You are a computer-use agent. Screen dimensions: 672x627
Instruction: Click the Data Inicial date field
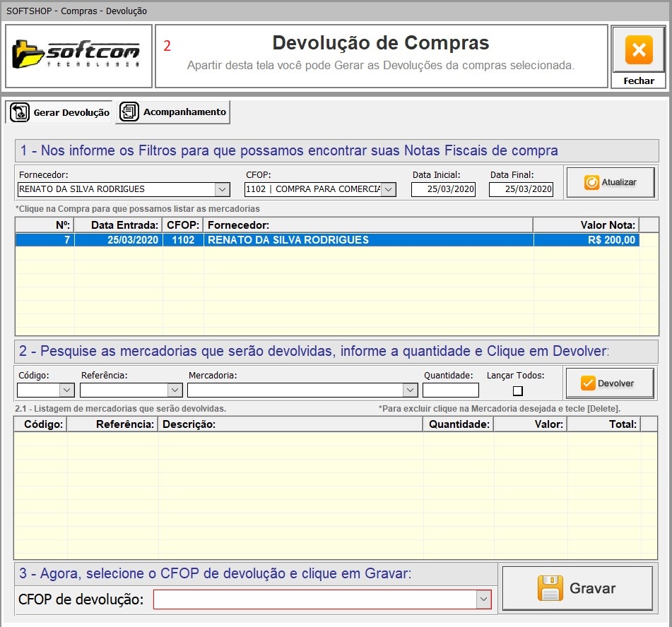coord(443,189)
